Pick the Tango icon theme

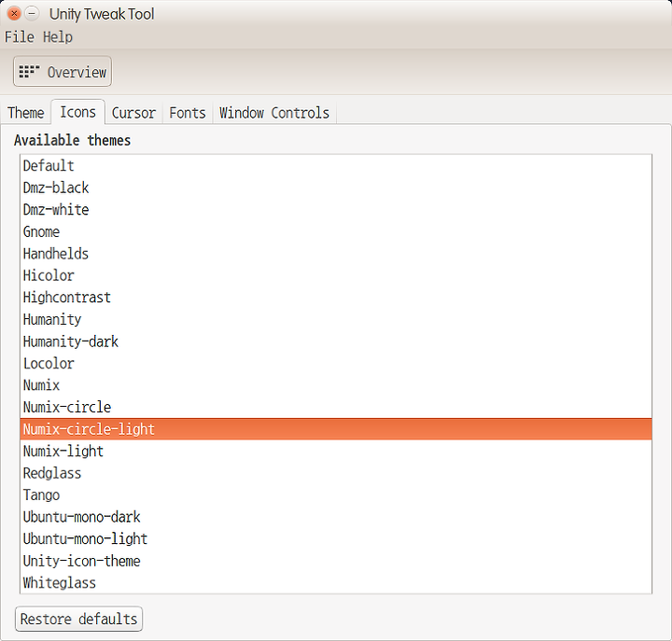336,495
